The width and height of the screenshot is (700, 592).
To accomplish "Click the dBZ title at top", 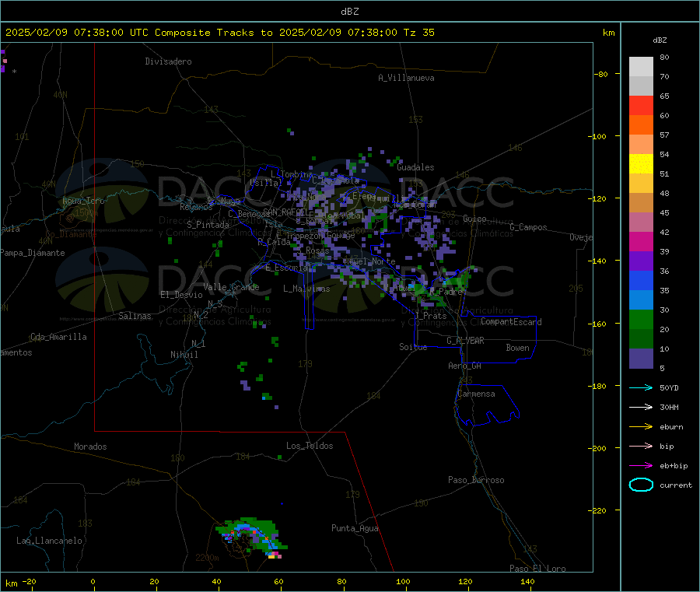I will tap(349, 12).
